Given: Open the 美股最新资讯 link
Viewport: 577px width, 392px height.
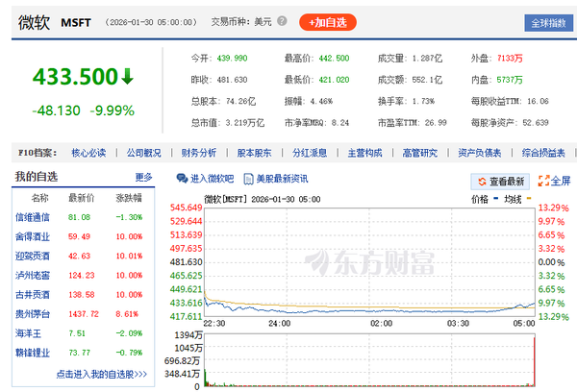Looking at the screenshot, I should coord(282,179).
